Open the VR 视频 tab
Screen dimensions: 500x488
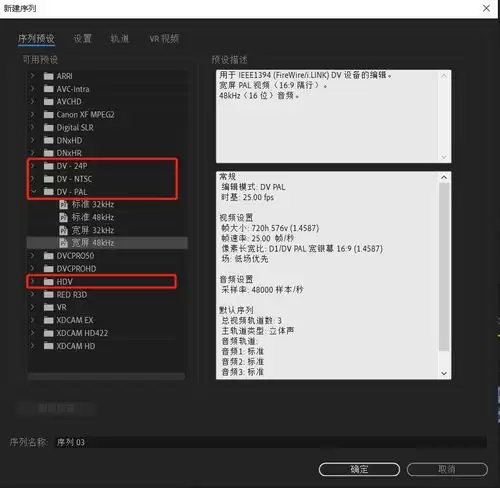[x=164, y=39]
